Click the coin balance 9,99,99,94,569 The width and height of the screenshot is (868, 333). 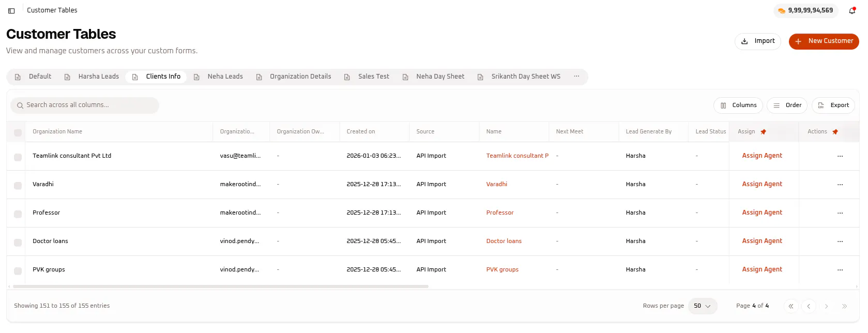(x=806, y=10)
